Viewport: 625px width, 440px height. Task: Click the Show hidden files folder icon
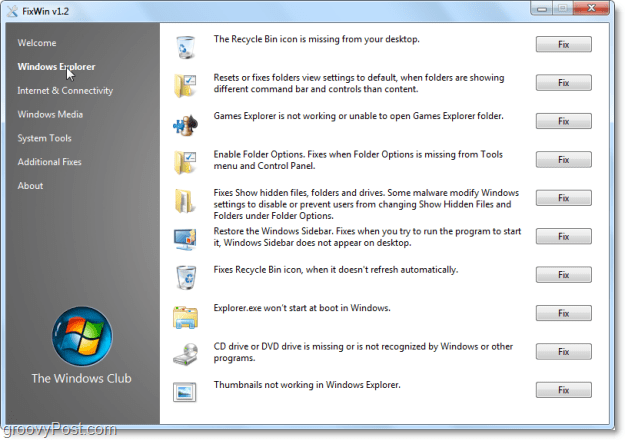[185, 200]
